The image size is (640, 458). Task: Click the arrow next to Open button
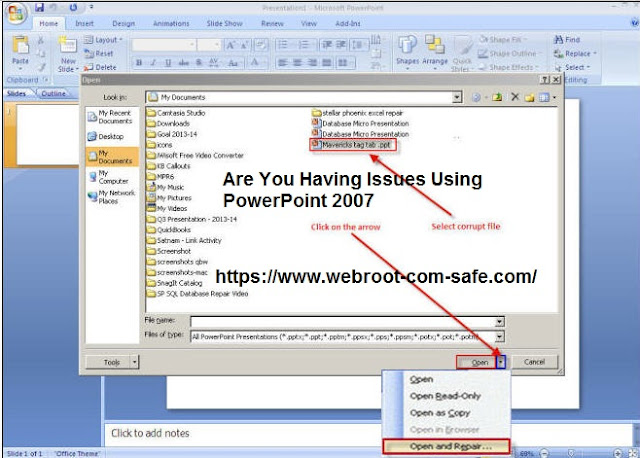(501, 362)
